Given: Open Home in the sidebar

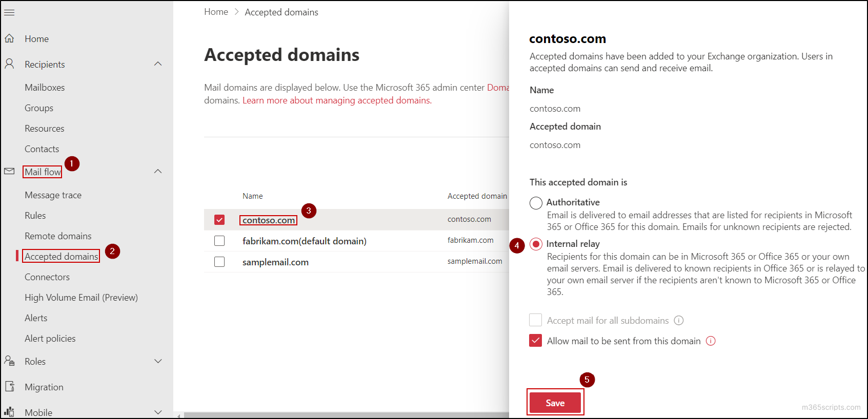Looking at the screenshot, I should 37,39.
